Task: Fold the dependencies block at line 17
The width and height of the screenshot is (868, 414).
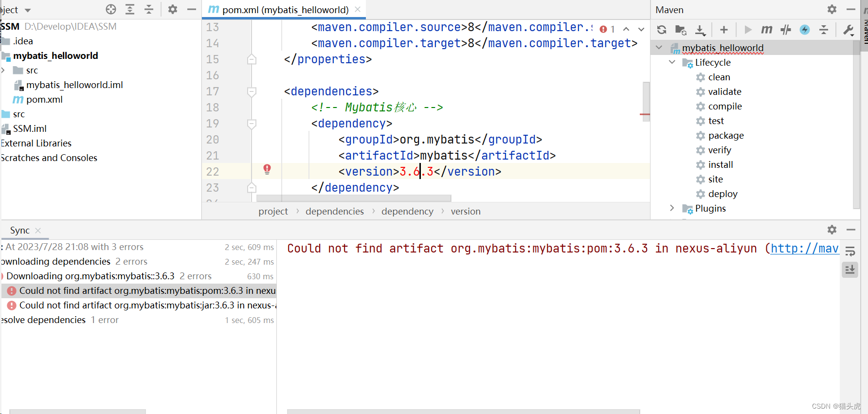Action: point(252,91)
